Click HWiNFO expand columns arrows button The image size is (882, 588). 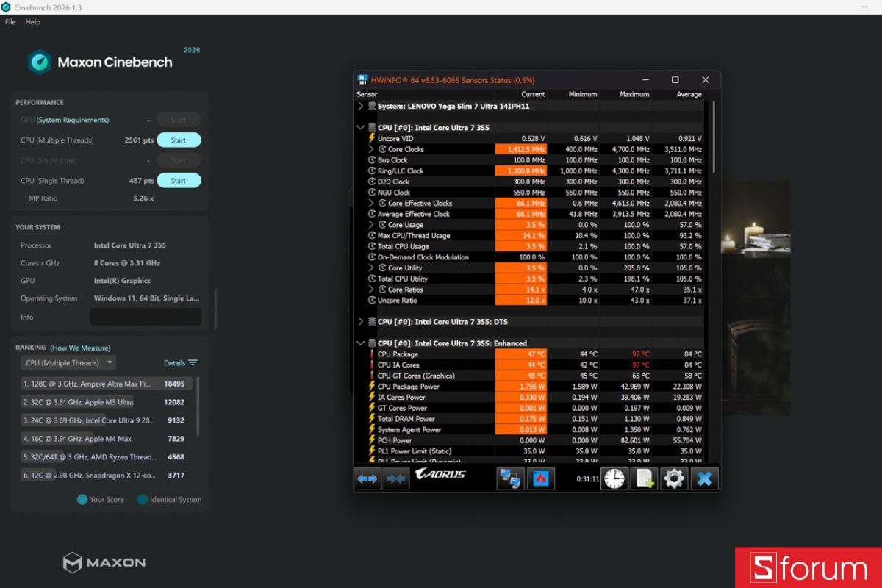[x=367, y=478]
